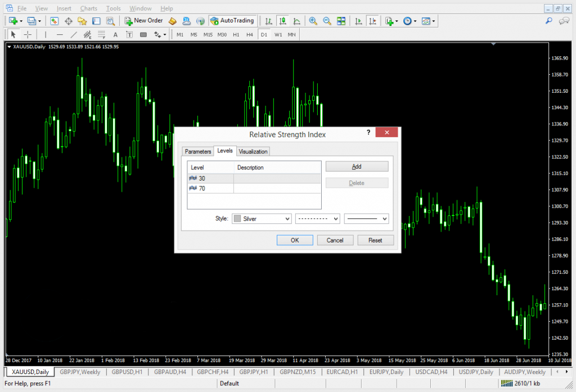Confirm the dialog with OK
The height and width of the screenshot is (392, 576).
pyautogui.click(x=295, y=240)
